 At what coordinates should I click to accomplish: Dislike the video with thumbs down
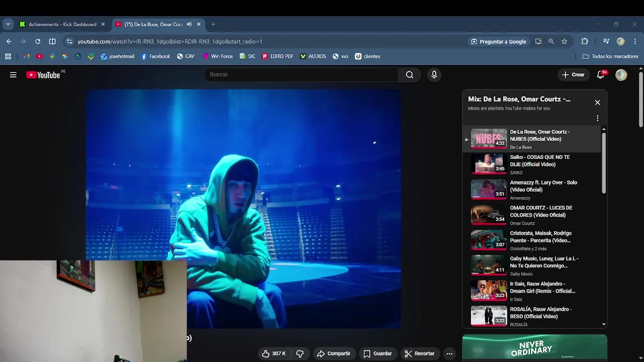[x=300, y=353]
